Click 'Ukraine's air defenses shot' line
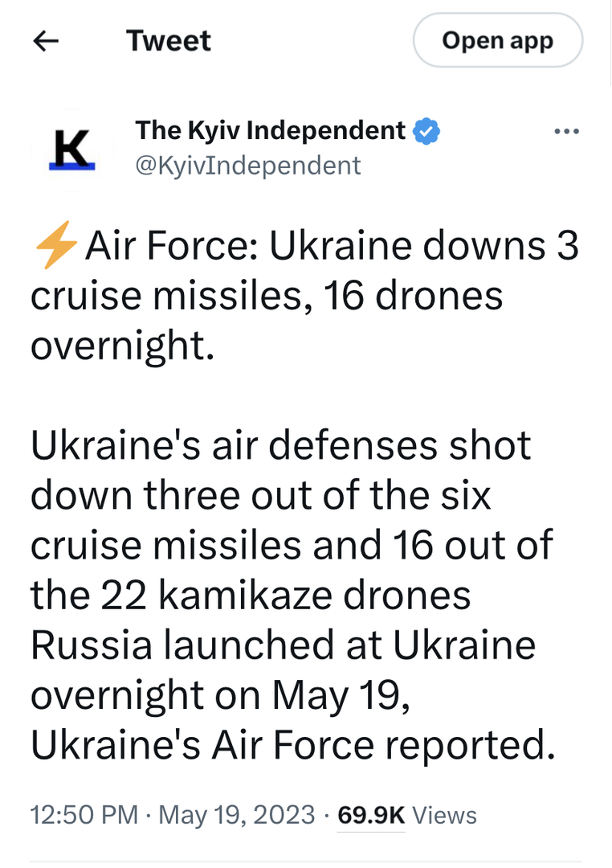 281,446
